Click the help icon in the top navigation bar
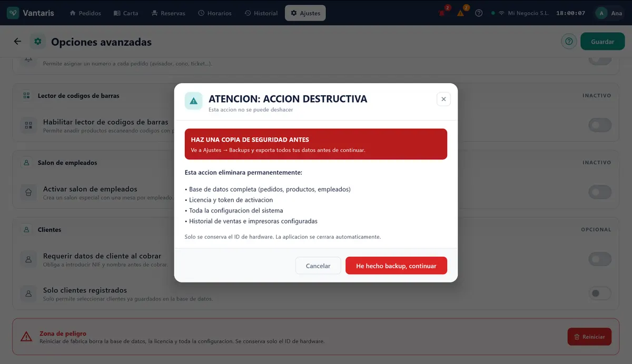632x364 pixels. click(x=479, y=13)
